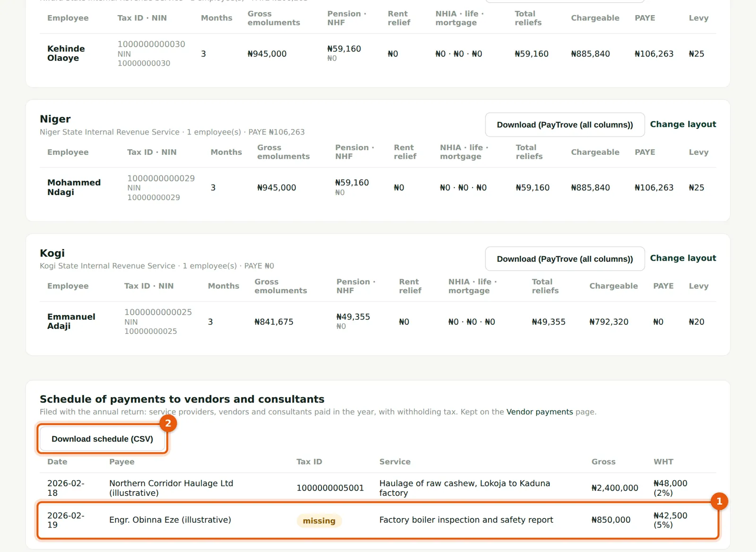The image size is (756, 552).
Task: Click the Kogi section heading
Action: (x=52, y=253)
